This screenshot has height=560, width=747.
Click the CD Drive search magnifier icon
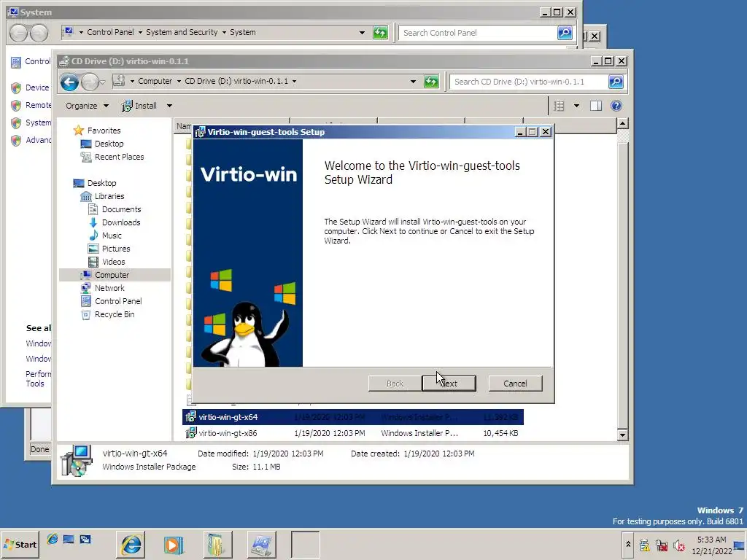(x=616, y=82)
